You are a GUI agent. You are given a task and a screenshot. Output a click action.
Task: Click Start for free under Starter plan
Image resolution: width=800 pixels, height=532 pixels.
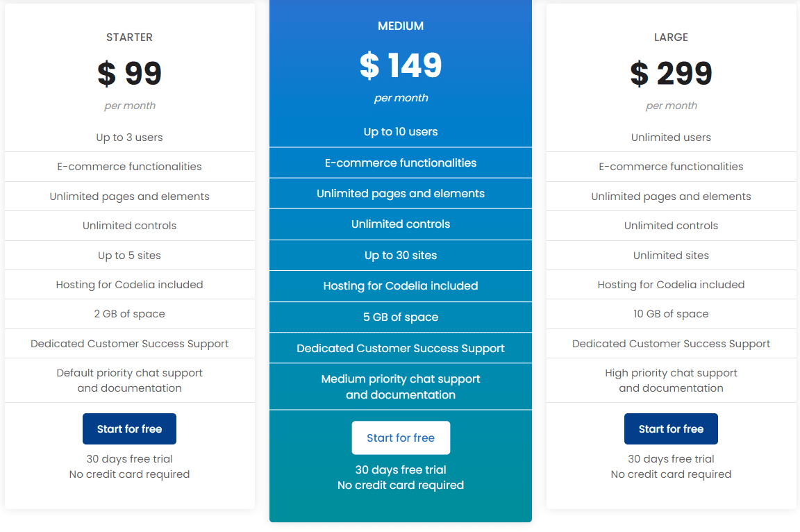tap(129, 429)
